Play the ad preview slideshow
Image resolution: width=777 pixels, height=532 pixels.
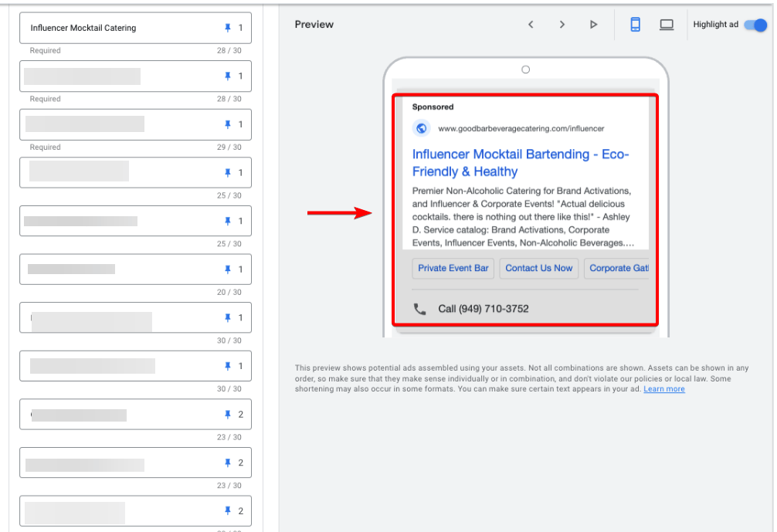(593, 25)
